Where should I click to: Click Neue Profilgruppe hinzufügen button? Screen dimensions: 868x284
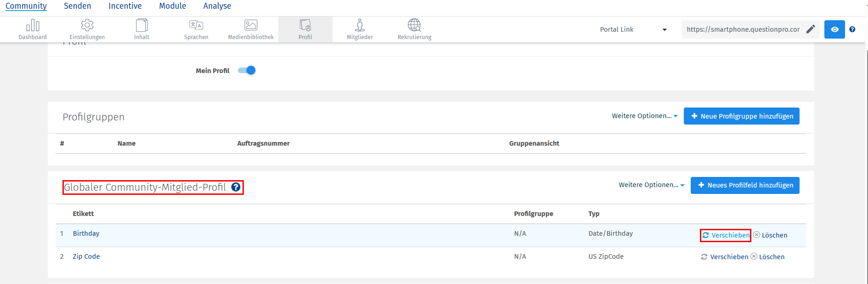[x=741, y=116]
